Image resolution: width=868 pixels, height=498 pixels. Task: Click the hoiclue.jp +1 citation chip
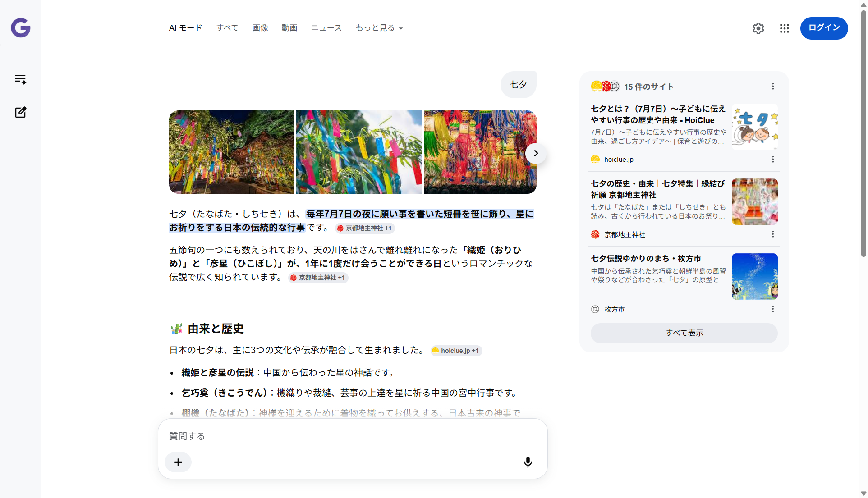(456, 351)
